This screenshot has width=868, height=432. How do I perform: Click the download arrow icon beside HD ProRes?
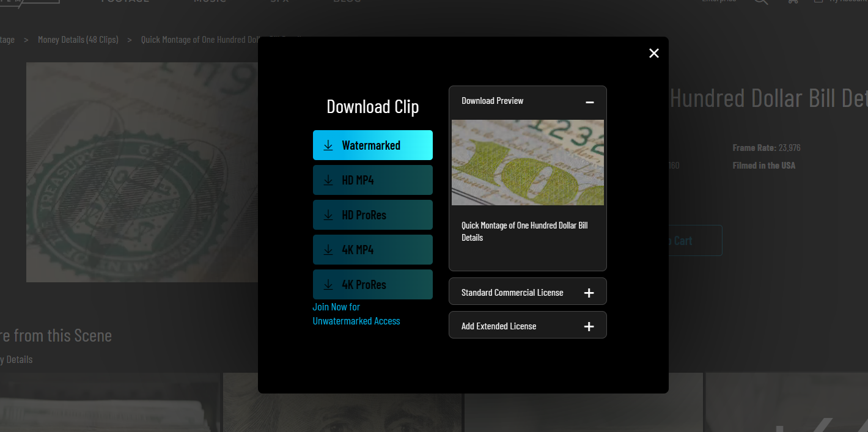[328, 215]
